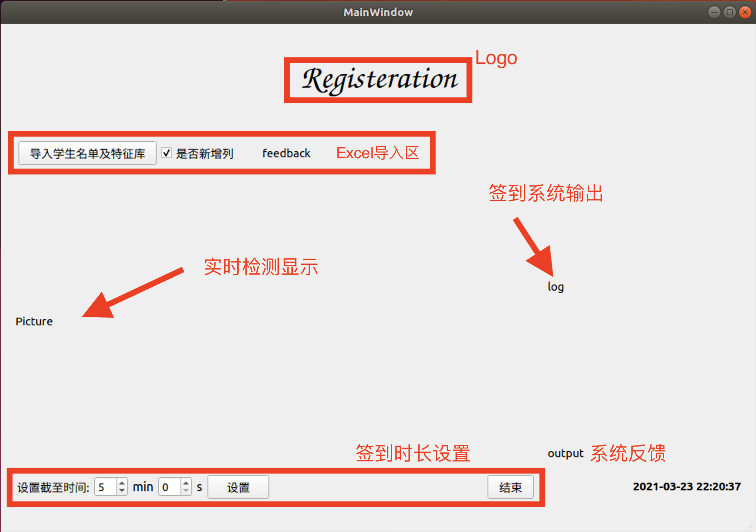Image resolution: width=756 pixels, height=532 pixels.
Task: Click the Picture display area label
Action: point(34,322)
